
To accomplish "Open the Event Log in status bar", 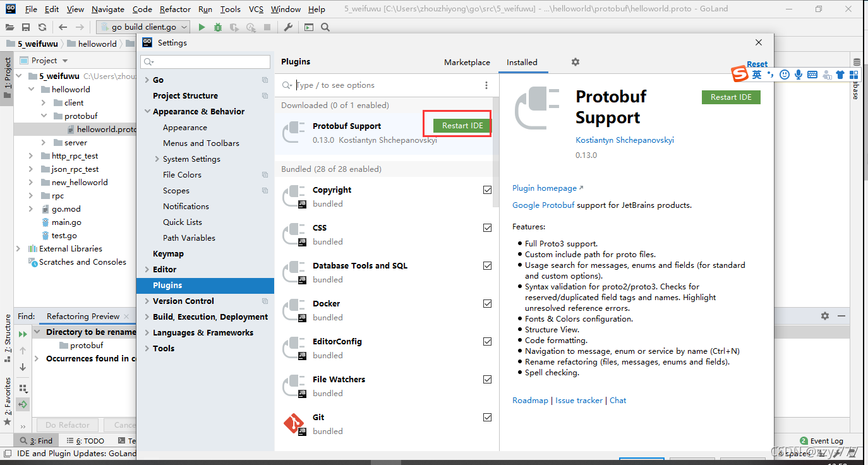I will point(821,441).
